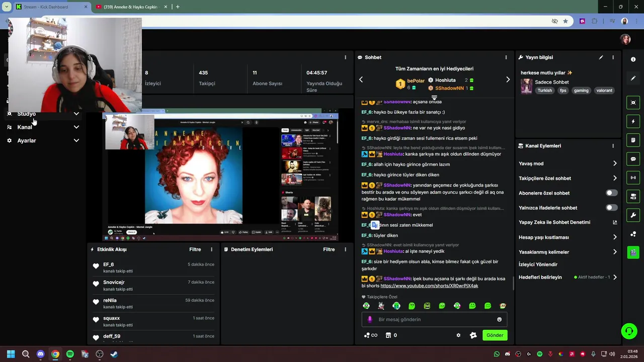644x362 pixels.
Task: Close the Anneke & Hayko Cepkin tab
Action: 166,7
